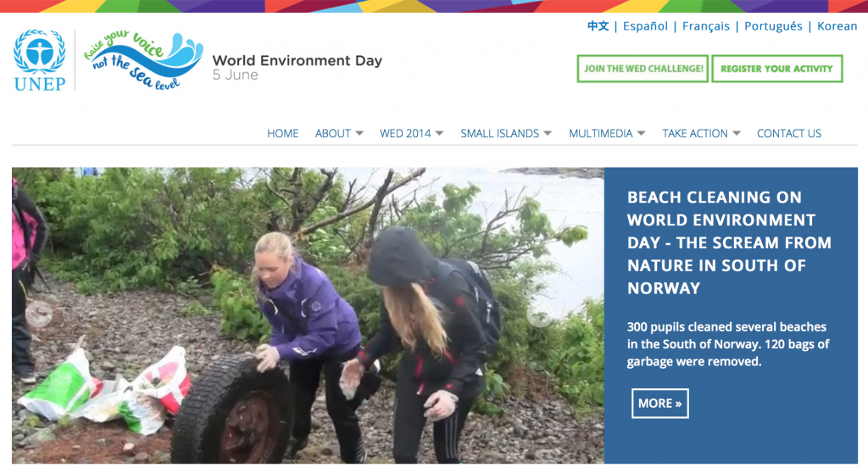
Task: Open the TAKE ACTION dropdown
Action: 701,133
